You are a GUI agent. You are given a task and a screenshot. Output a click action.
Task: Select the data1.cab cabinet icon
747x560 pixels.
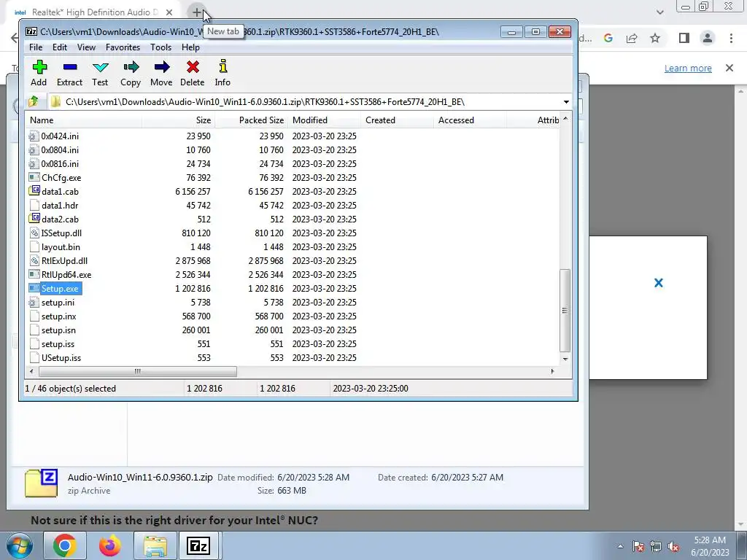tap(34, 192)
